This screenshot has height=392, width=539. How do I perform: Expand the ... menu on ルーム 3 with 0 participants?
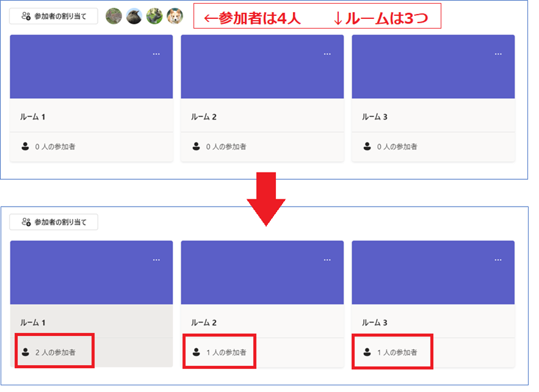click(x=498, y=54)
